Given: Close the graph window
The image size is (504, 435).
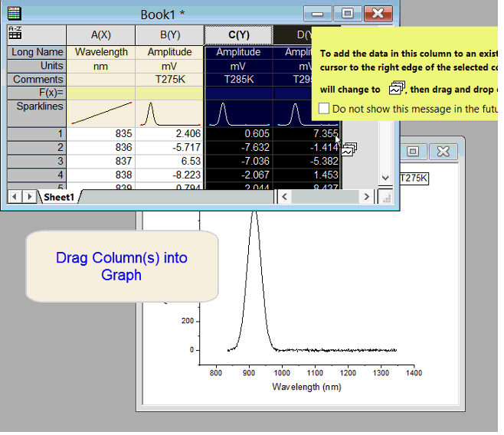Looking at the screenshot, I should coord(443,152).
